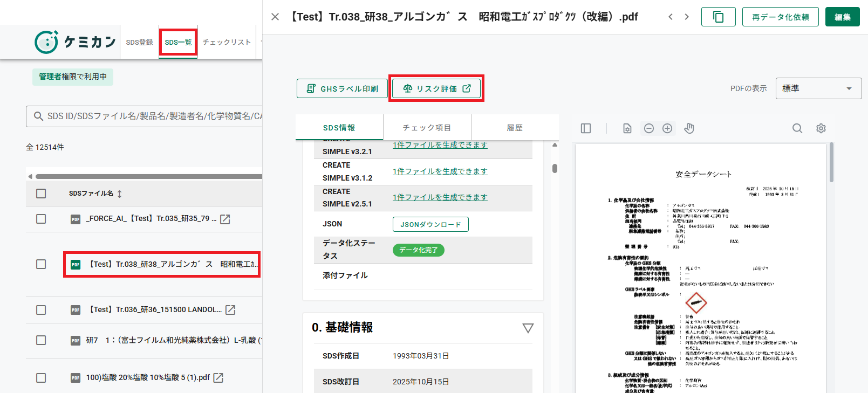
Task: Zoom in the PDF viewer
Action: pos(667,128)
